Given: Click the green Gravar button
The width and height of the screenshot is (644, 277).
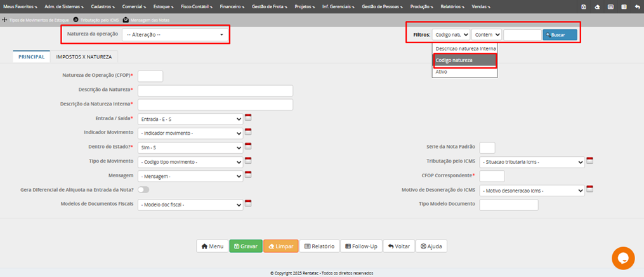Looking at the screenshot, I should (246, 246).
